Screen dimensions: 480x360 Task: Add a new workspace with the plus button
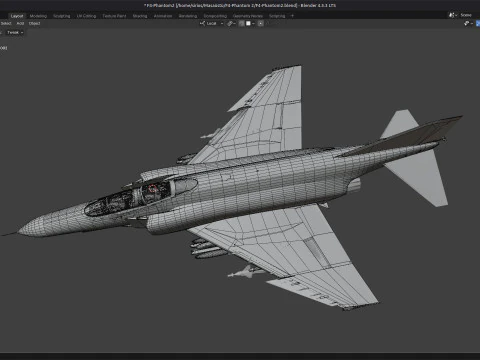(292, 16)
